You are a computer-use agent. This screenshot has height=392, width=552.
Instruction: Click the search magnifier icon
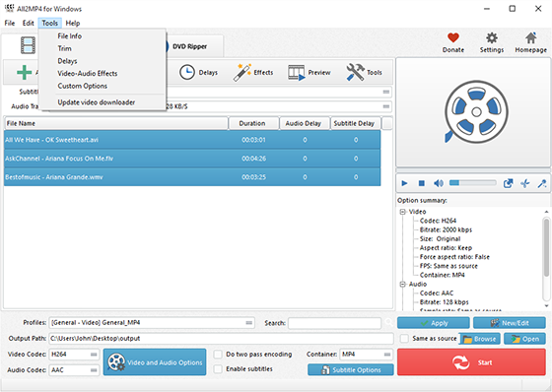388,322
